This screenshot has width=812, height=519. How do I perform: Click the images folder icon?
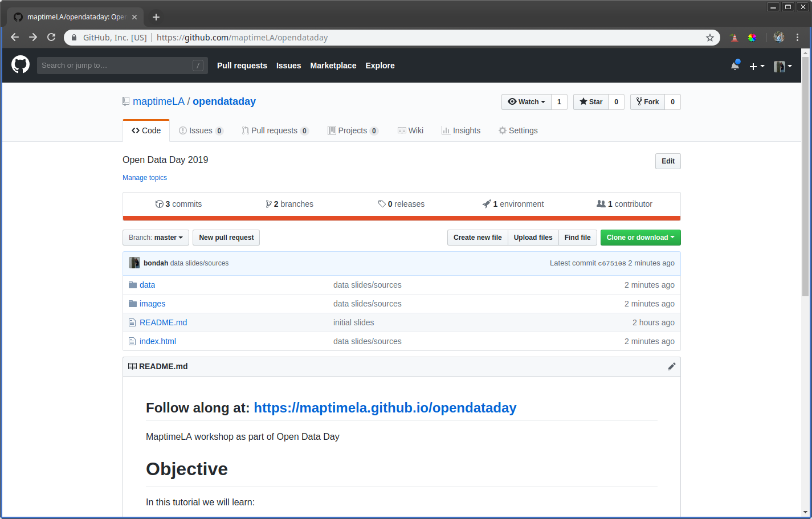click(133, 304)
